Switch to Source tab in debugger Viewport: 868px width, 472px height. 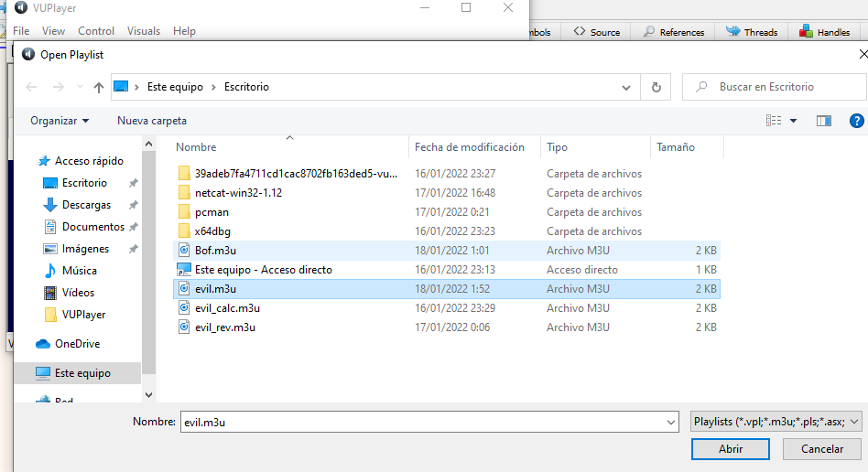597,32
